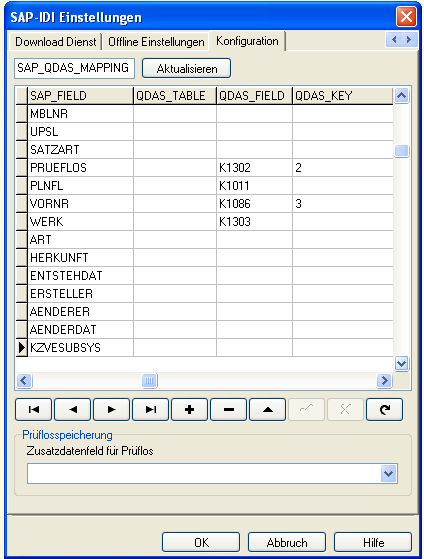Select the SATZART row cell

coord(80,150)
